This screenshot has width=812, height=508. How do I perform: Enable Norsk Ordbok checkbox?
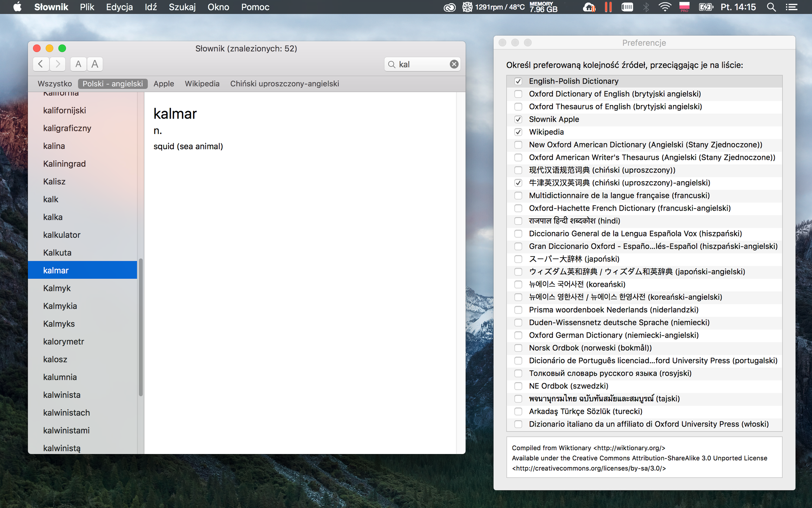coord(518,348)
